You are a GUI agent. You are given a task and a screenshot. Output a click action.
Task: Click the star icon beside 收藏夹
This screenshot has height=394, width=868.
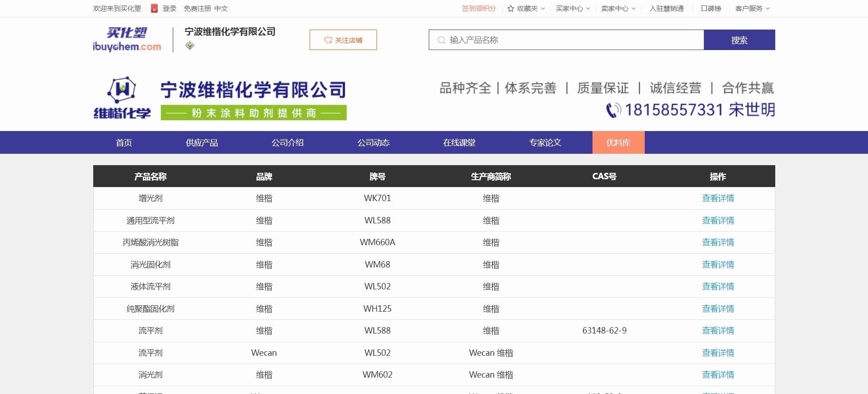(x=511, y=9)
